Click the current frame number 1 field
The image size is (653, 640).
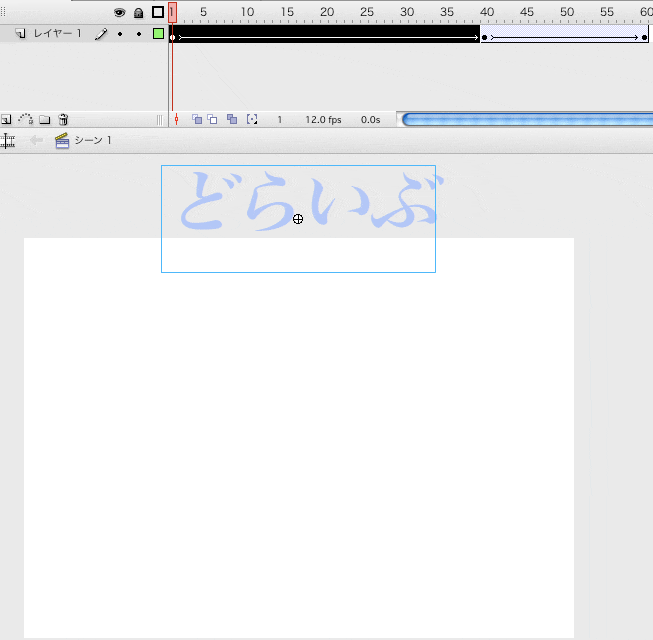(280, 120)
